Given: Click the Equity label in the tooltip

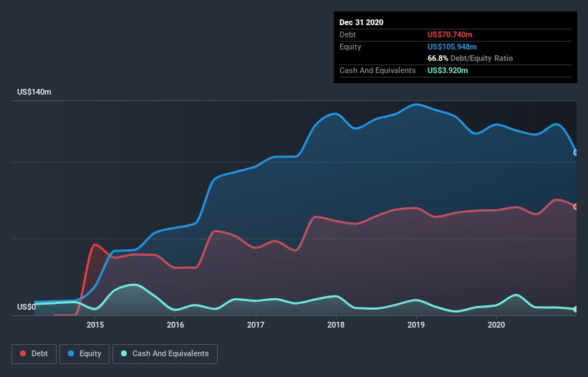Looking at the screenshot, I should [x=350, y=47].
